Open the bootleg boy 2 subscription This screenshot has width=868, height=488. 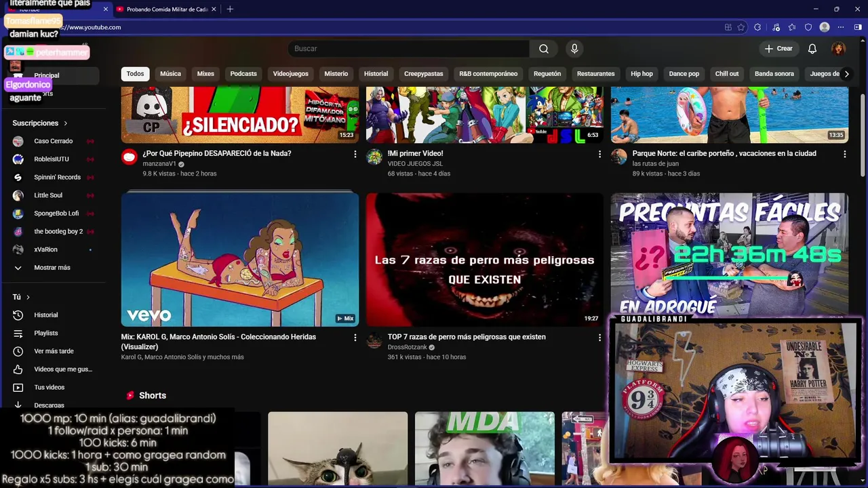(54, 232)
